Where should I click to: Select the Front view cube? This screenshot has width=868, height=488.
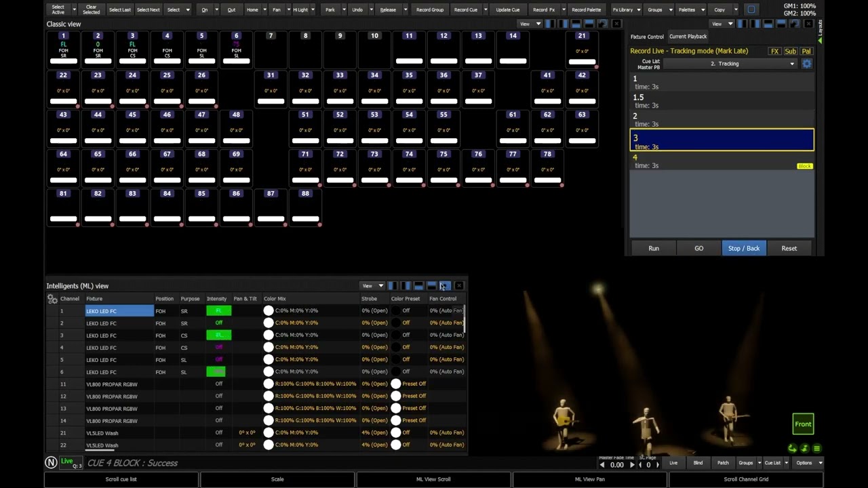(803, 424)
